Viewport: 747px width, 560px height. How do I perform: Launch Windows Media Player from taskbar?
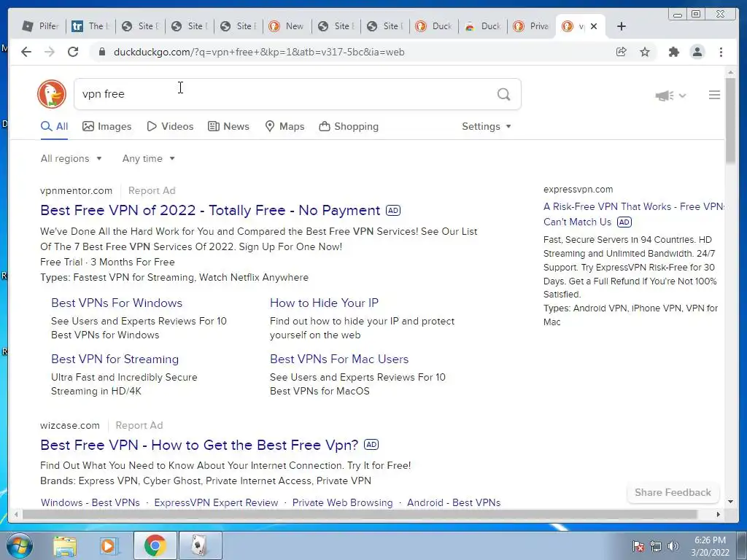[108, 545]
